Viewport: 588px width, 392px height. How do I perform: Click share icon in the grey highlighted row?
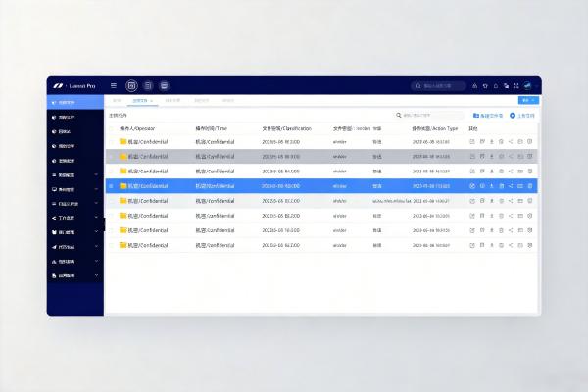point(511,157)
